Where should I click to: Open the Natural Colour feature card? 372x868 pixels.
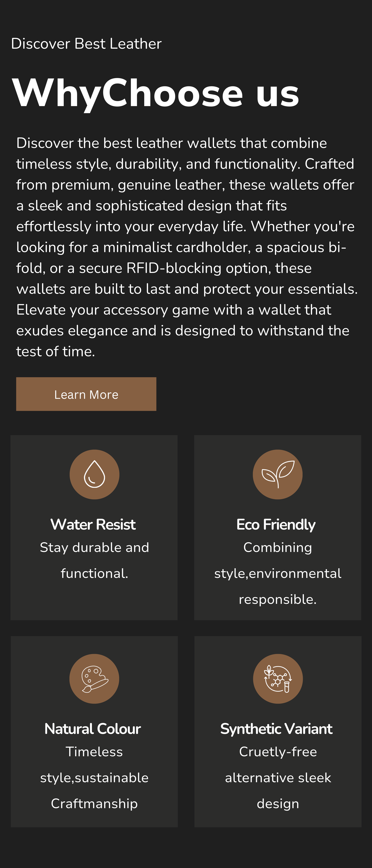[94, 731]
